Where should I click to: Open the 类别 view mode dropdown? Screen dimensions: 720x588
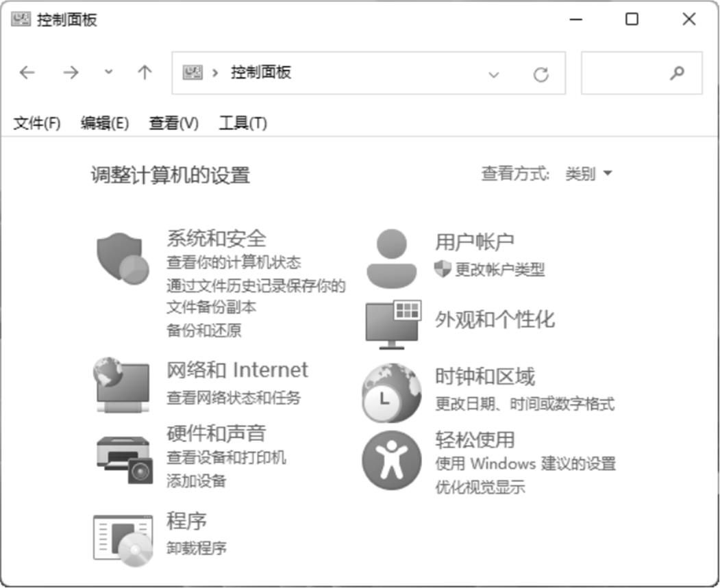[589, 174]
